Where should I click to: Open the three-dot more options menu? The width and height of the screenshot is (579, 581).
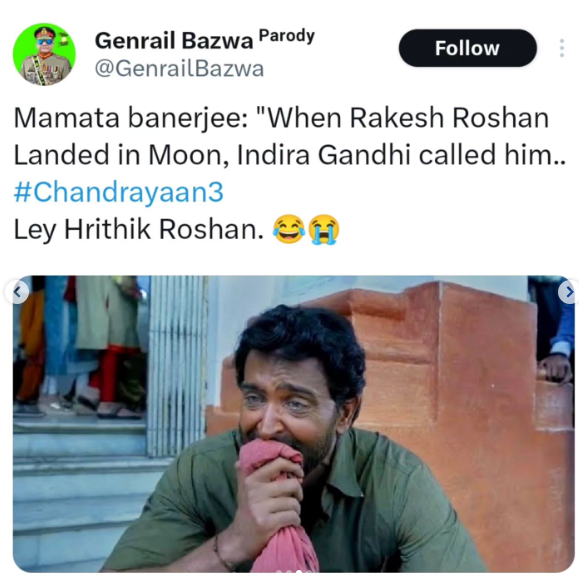click(562, 48)
